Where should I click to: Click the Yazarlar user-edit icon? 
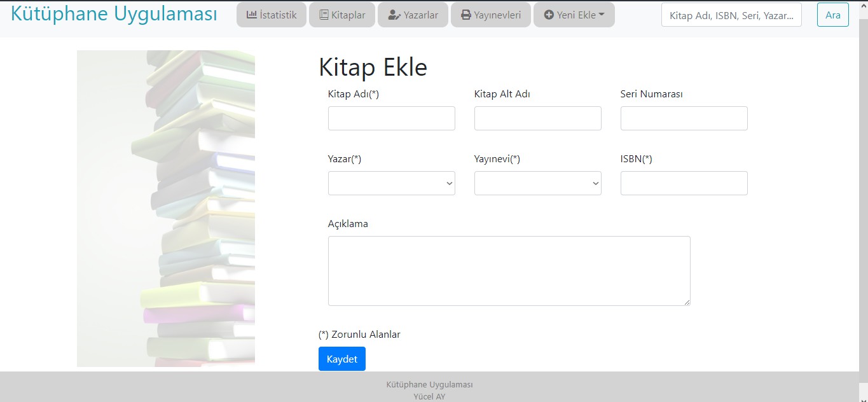(394, 15)
